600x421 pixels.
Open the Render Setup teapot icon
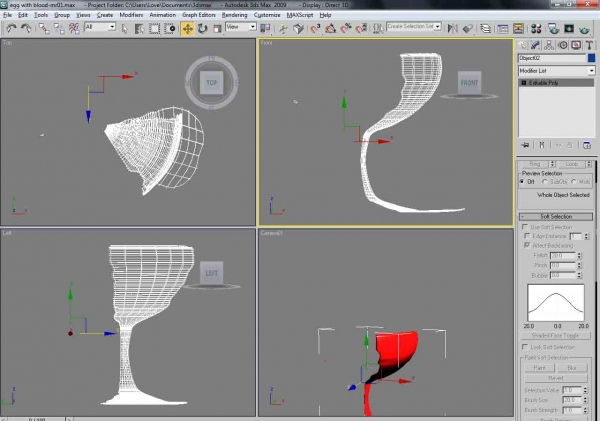tap(553, 29)
